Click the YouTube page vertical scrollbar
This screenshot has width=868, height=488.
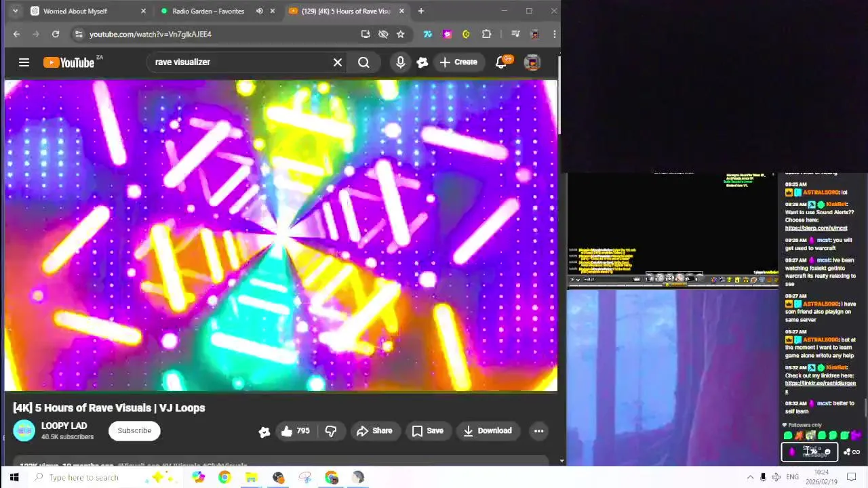pyautogui.click(x=559, y=95)
